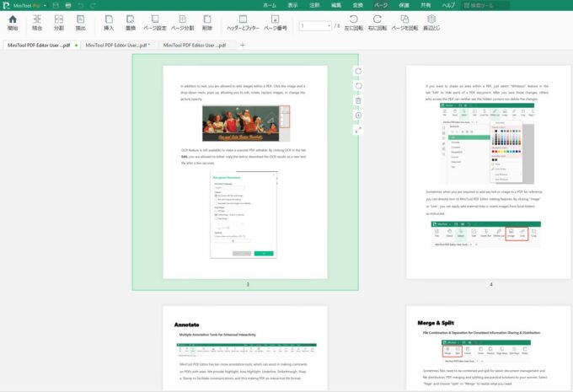Screen dimensions: 573x392
Task: Select the Split (分割) tool
Action: tap(59, 23)
